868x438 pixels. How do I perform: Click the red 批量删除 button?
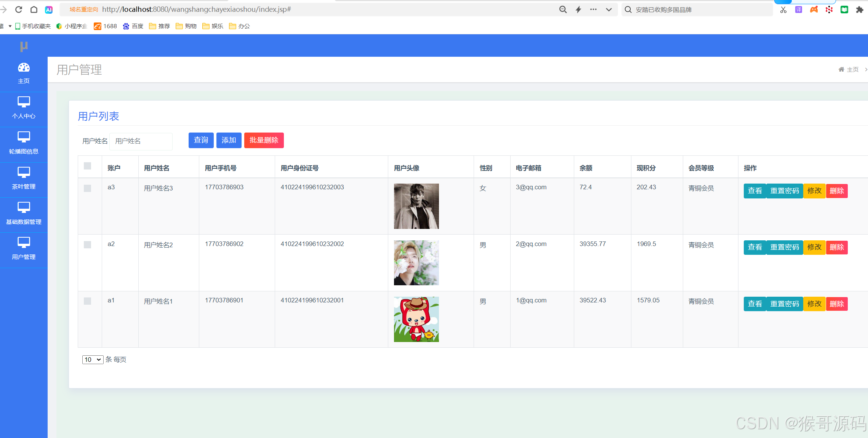coord(264,140)
